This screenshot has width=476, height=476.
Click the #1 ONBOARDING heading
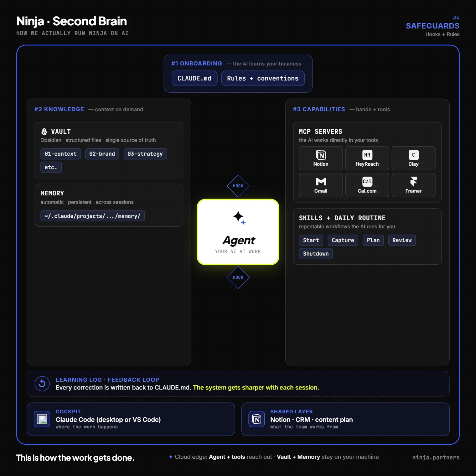coord(196,64)
